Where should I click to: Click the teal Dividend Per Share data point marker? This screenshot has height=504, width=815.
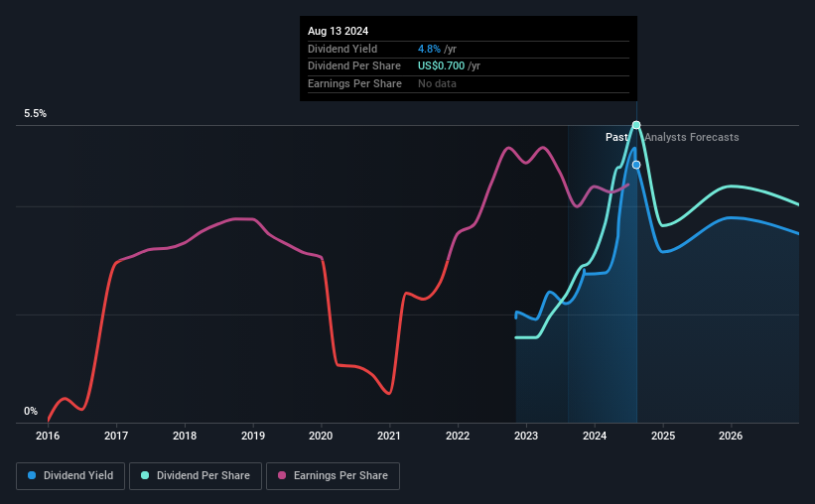point(636,125)
